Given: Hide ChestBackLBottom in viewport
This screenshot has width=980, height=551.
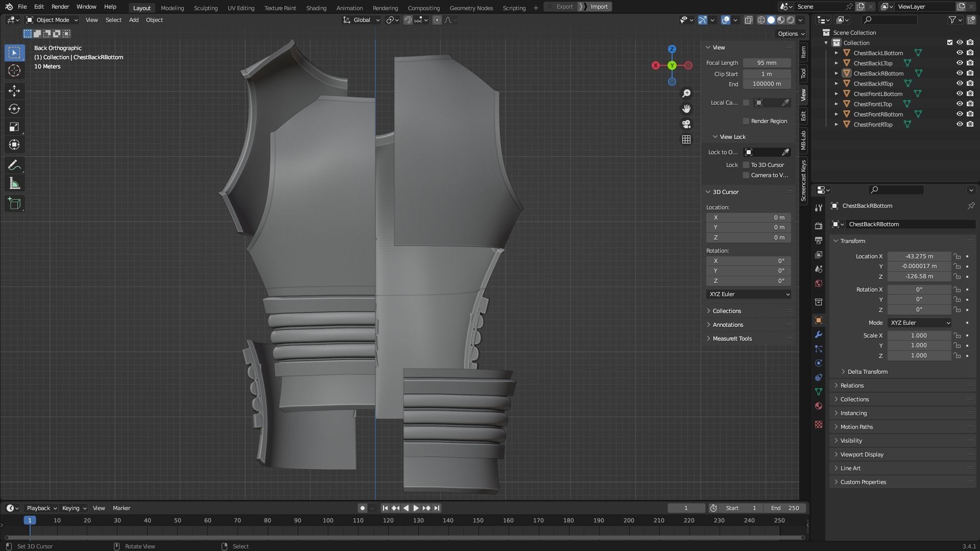Looking at the screenshot, I should click(x=959, y=53).
